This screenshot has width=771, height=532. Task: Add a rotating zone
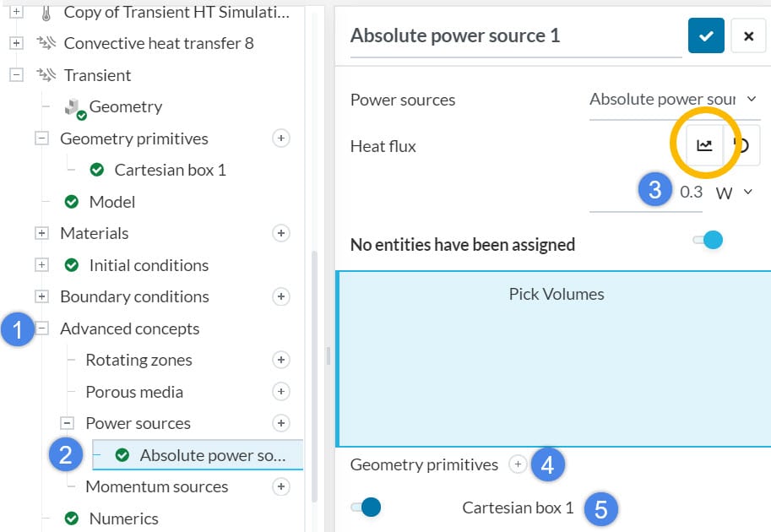[x=281, y=360]
